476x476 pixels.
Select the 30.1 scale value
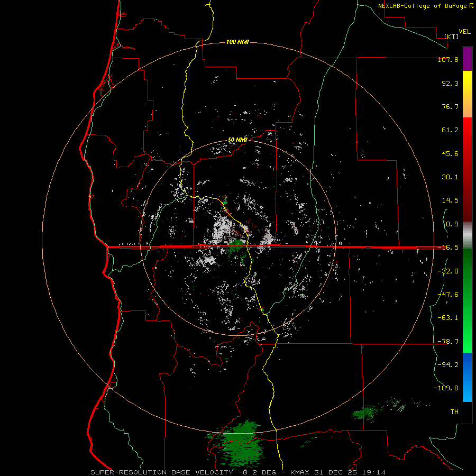tap(450, 177)
